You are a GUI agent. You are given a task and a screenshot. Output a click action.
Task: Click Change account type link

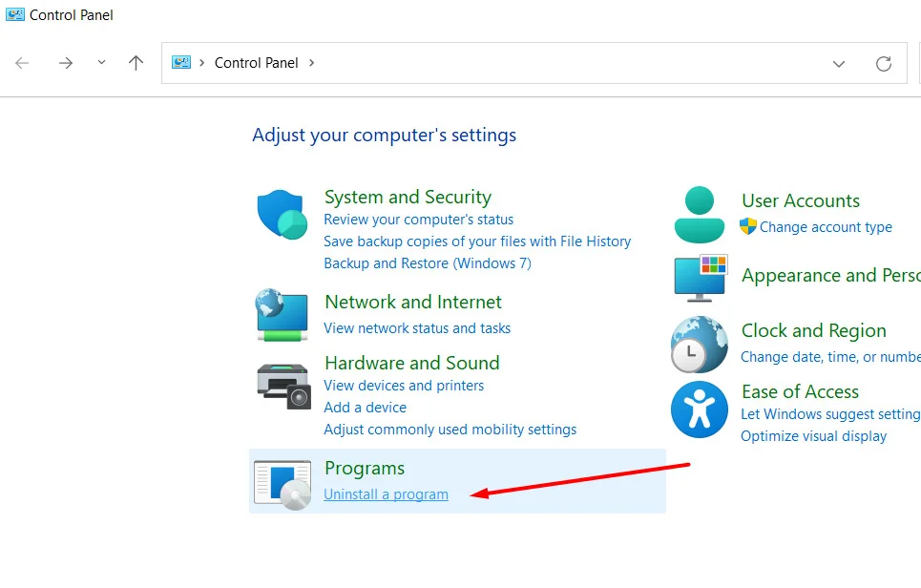[x=826, y=227]
